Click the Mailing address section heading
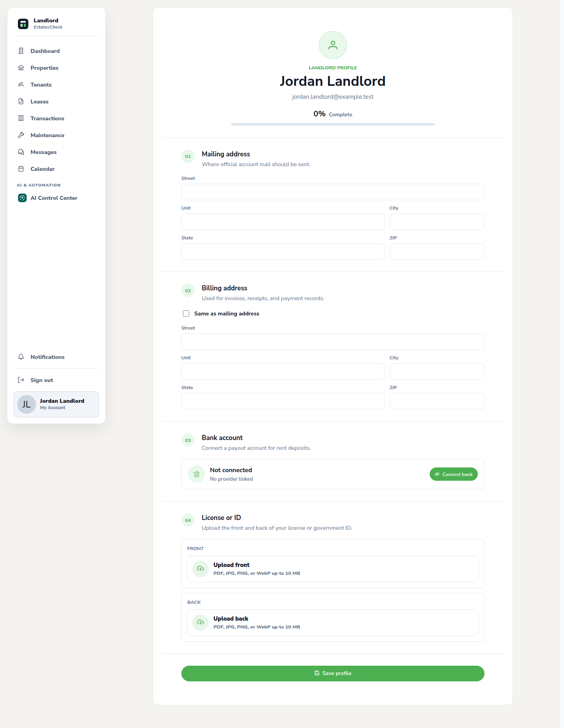The image size is (564, 728). point(226,154)
